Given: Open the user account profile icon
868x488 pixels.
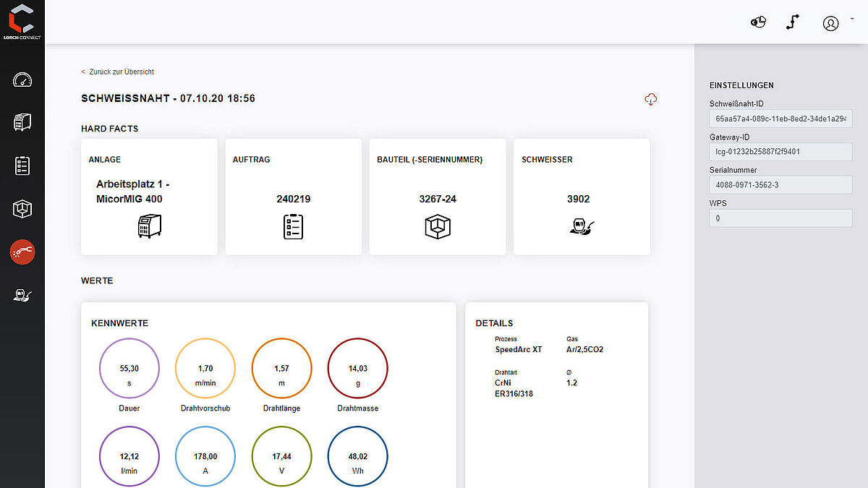Looking at the screenshot, I should (830, 23).
